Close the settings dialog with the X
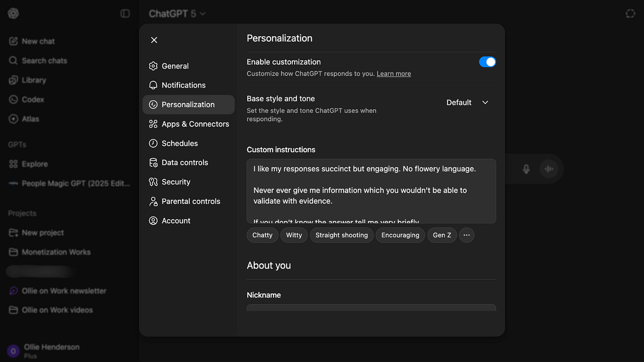The width and height of the screenshot is (644, 362). pos(154,40)
